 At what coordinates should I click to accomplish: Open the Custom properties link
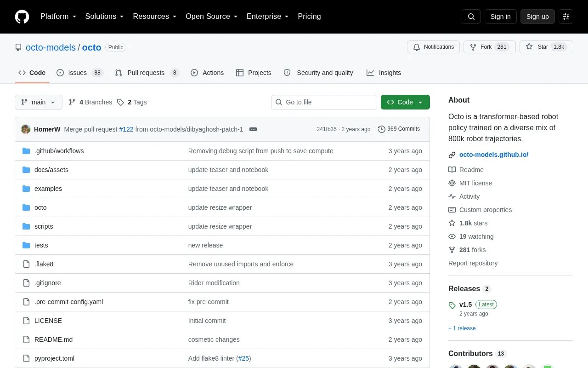480,210
